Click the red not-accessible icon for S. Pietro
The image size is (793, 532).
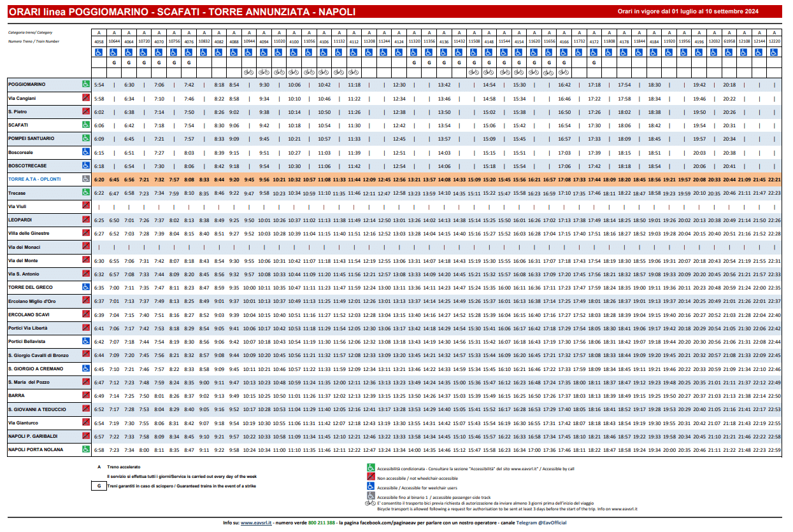pos(85,111)
